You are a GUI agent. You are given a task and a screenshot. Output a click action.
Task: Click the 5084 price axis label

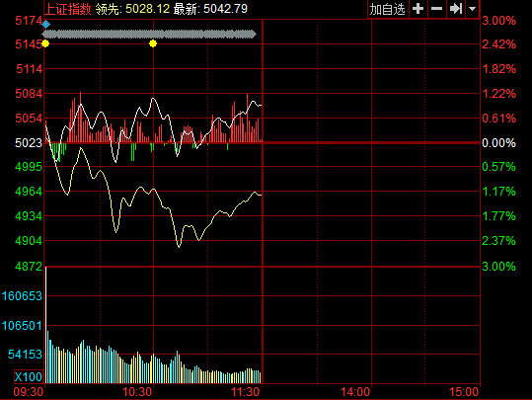click(29, 94)
